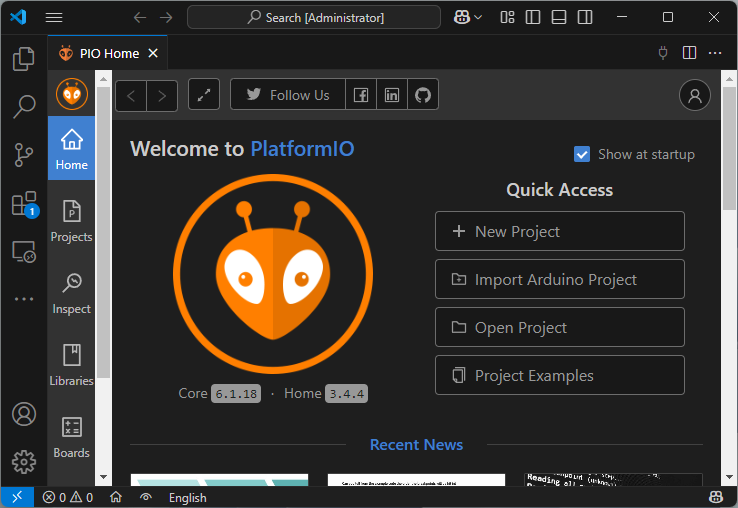738x508 pixels.
Task: Open the Manage gear menu
Action: 24,462
